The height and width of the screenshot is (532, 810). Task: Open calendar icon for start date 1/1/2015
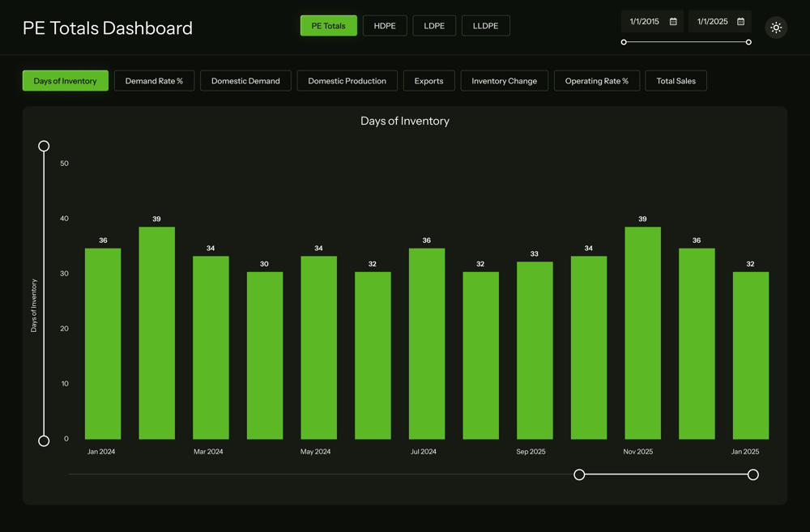click(x=673, y=22)
